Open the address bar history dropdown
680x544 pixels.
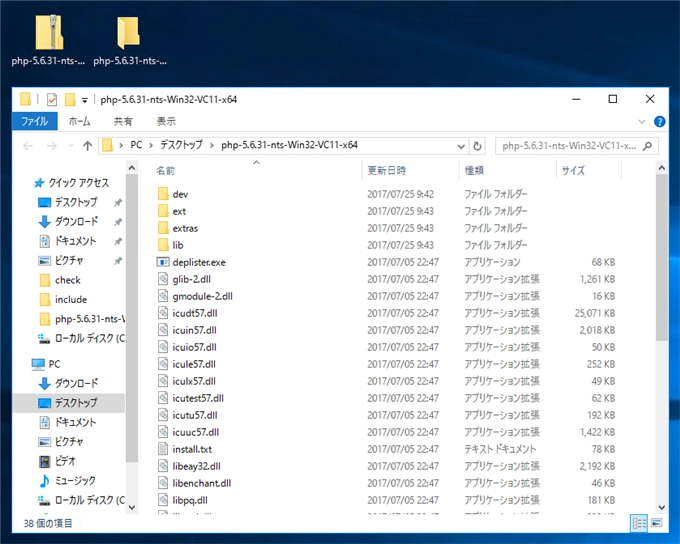(x=461, y=146)
